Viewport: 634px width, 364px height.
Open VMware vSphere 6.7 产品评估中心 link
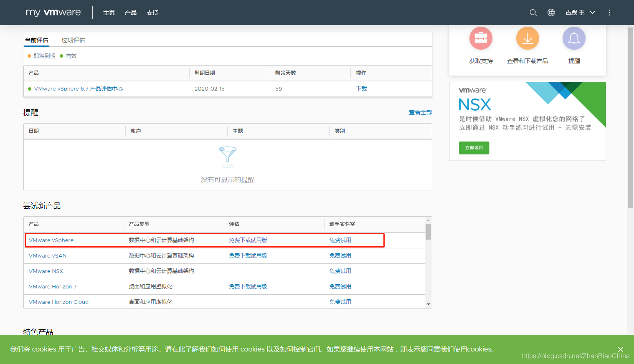[79, 88]
